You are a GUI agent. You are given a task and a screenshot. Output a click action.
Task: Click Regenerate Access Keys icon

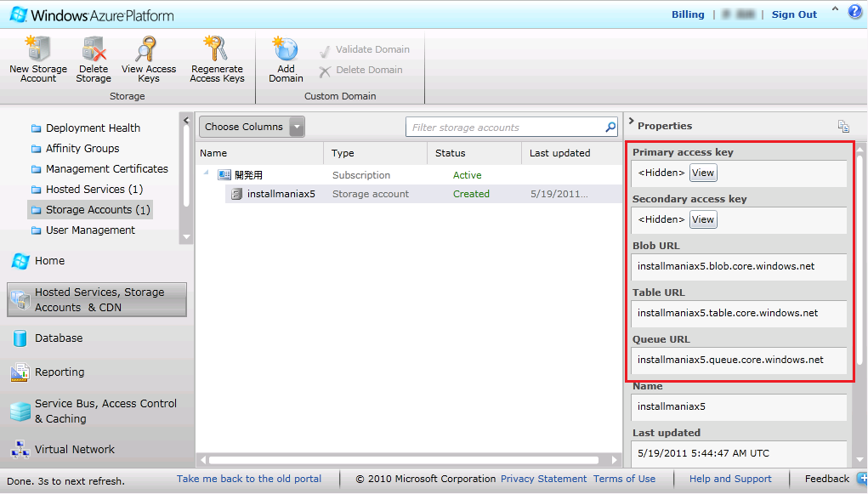click(x=217, y=48)
